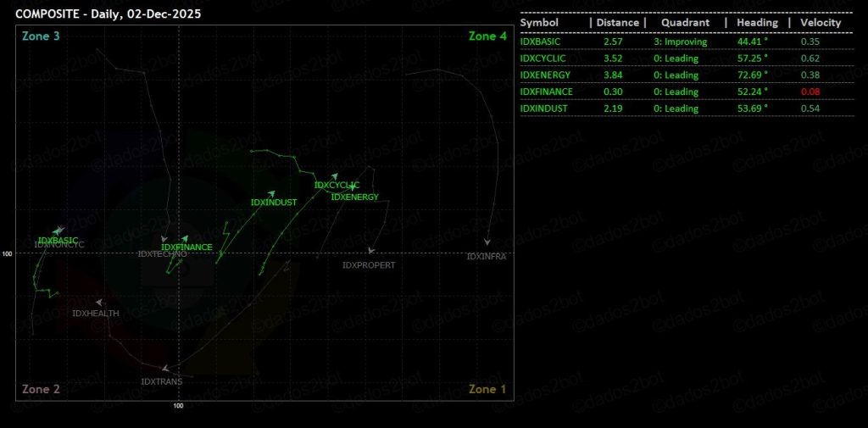
Task: Select the Zone 1 quadrant label
Action: click(487, 389)
